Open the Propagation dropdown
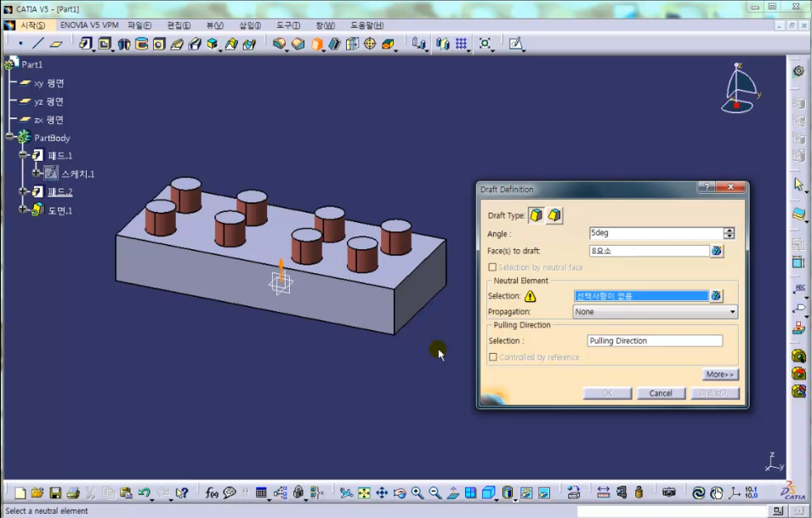Image resolution: width=812 pixels, height=518 pixels. tap(732, 312)
